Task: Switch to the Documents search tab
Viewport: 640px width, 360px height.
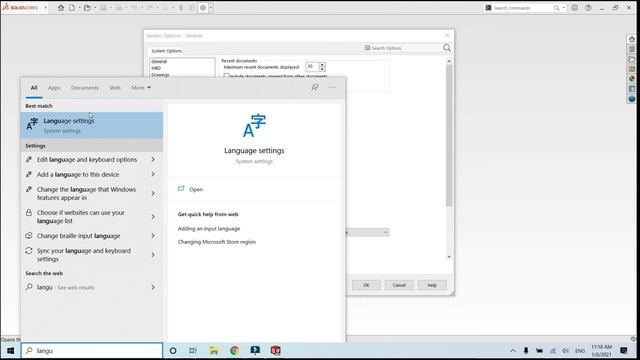Action: (85, 88)
